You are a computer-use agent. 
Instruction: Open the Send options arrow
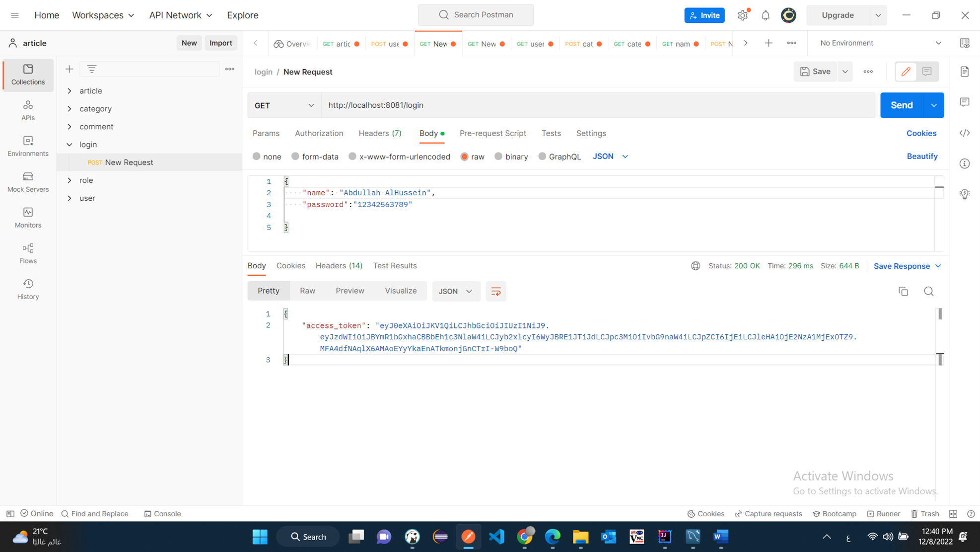point(934,105)
